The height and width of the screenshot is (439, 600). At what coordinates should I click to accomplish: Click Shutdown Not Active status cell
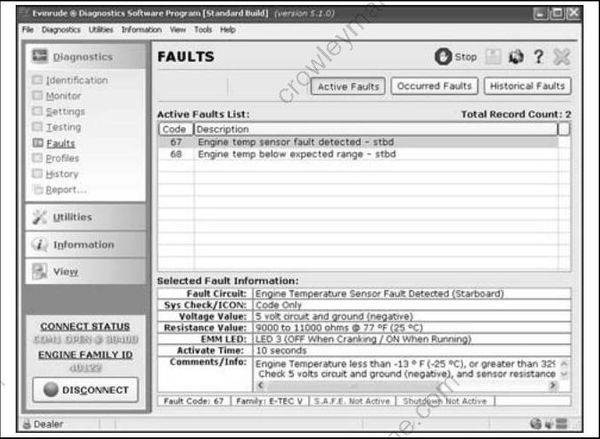pos(445,401)
